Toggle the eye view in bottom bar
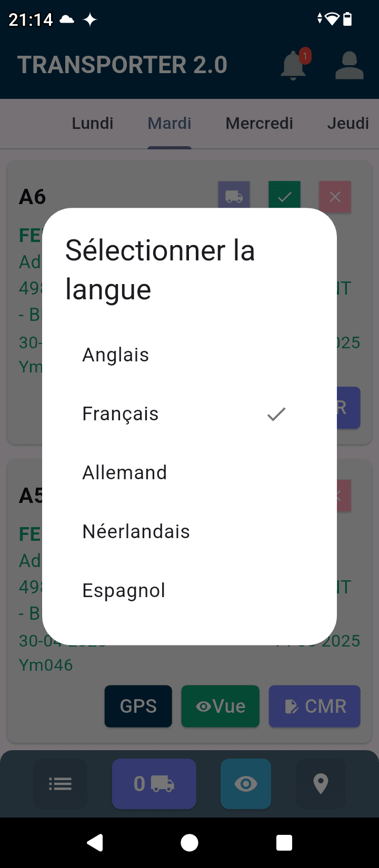This screenshot has width=379, height=868. click(246, 784)
